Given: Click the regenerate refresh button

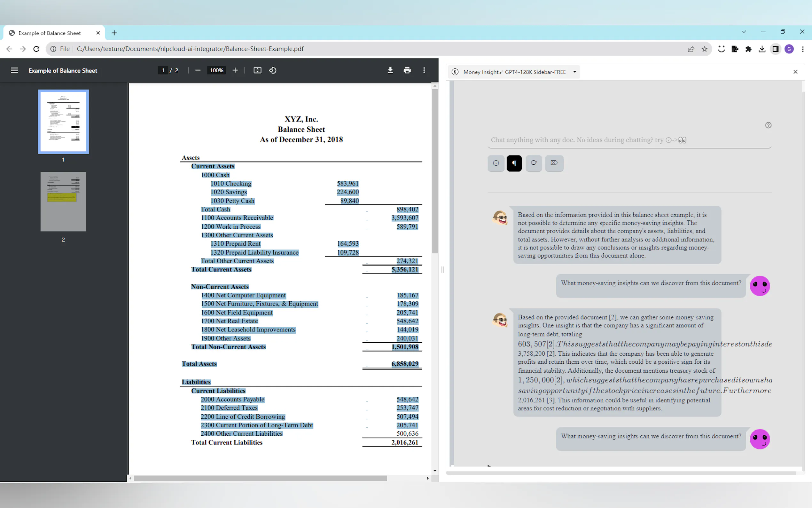Looking at the screenshot, I should click(534, 163).
